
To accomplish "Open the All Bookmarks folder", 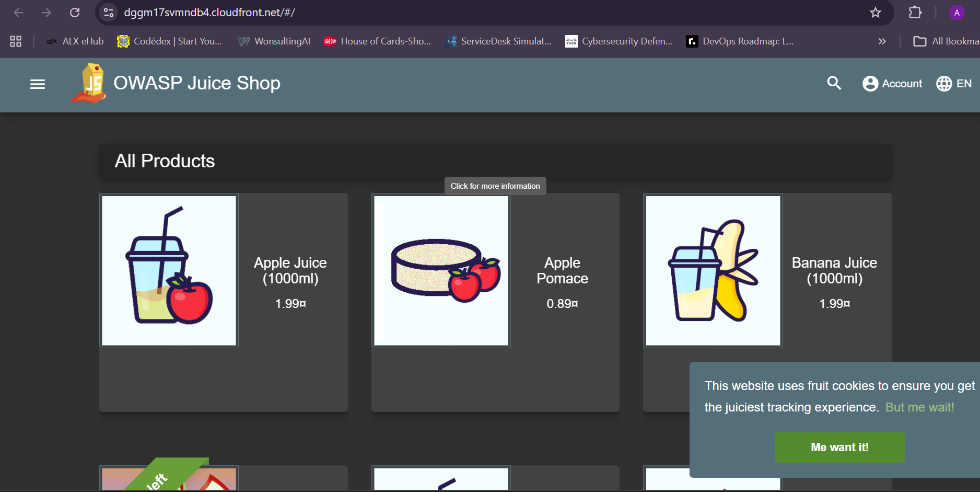I will click(x=946, y=41).
